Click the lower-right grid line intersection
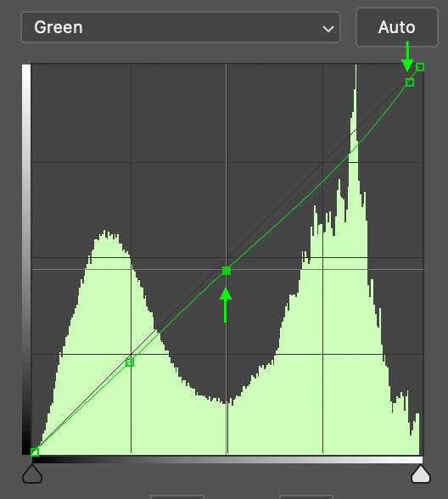 tap(323, 354)
